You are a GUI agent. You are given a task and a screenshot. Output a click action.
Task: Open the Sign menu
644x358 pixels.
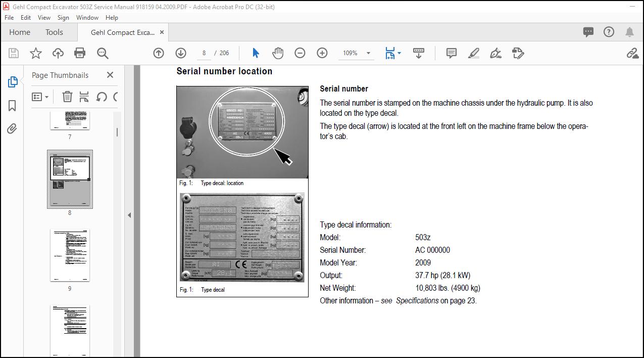coord(63,17)
